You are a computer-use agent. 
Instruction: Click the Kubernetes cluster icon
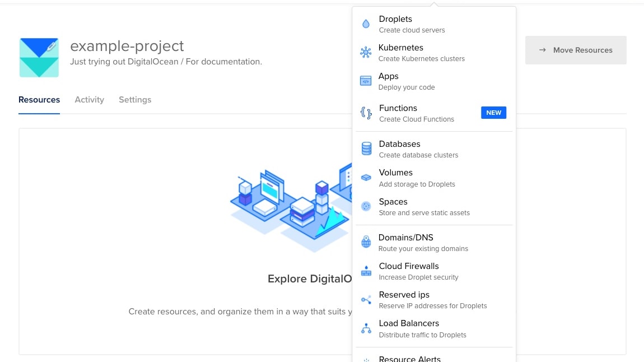366,52
